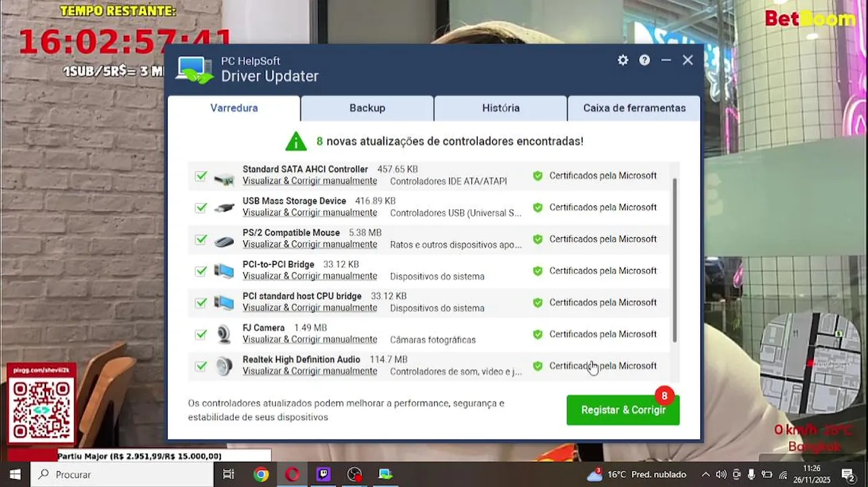Click green shield in PCI-to-PCI Bridge row

tap(537, 271)
